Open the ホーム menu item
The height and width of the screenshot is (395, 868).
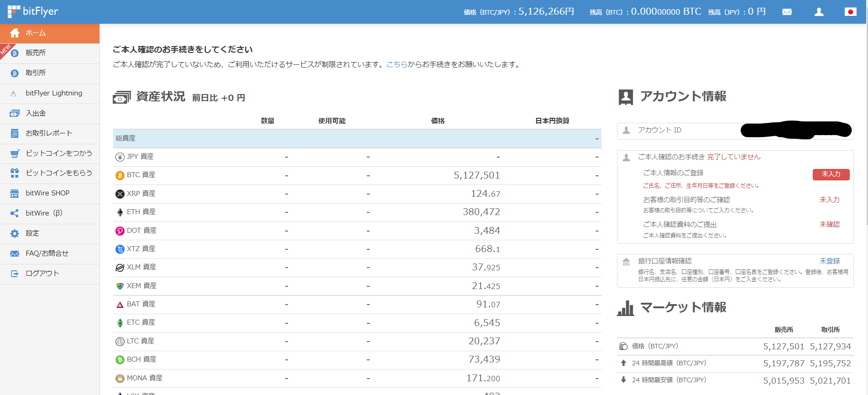[50, 33]
